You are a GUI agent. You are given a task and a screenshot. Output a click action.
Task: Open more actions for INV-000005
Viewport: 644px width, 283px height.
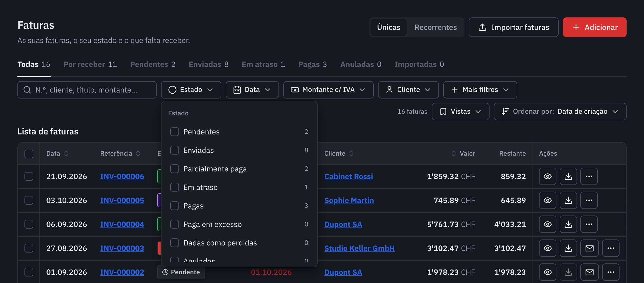pos(589,200)
